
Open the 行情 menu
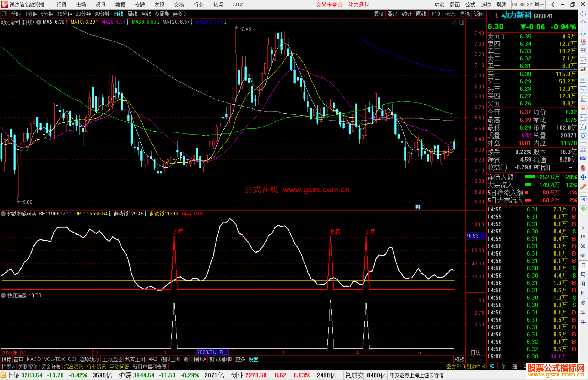(62, 4)
